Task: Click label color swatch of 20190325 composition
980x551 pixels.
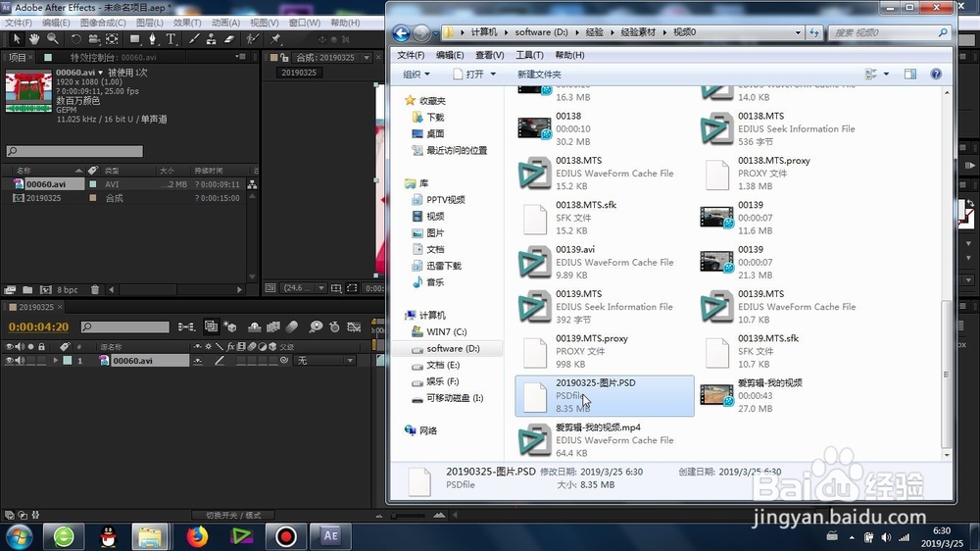Action: (x=92, y=198)
